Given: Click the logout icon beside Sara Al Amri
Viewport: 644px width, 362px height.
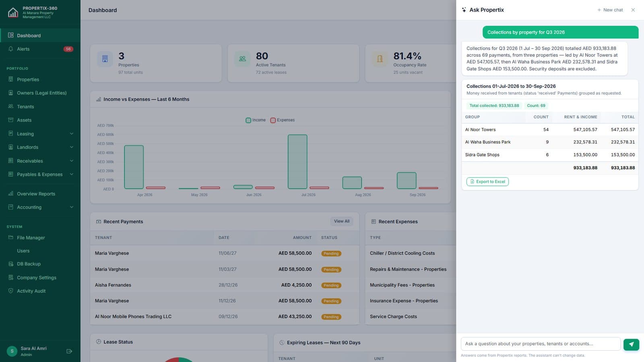Looking at the screenshot, I should [x=69, y=351].
